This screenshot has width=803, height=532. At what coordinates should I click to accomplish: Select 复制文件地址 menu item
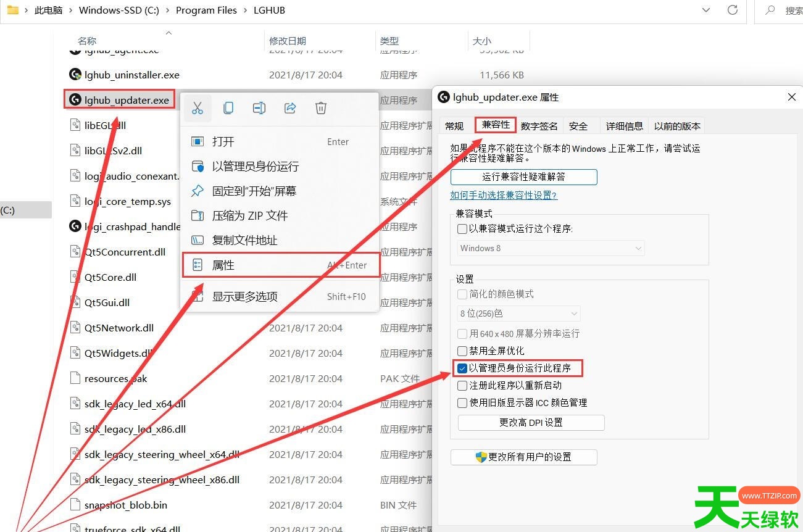(280, 241)
